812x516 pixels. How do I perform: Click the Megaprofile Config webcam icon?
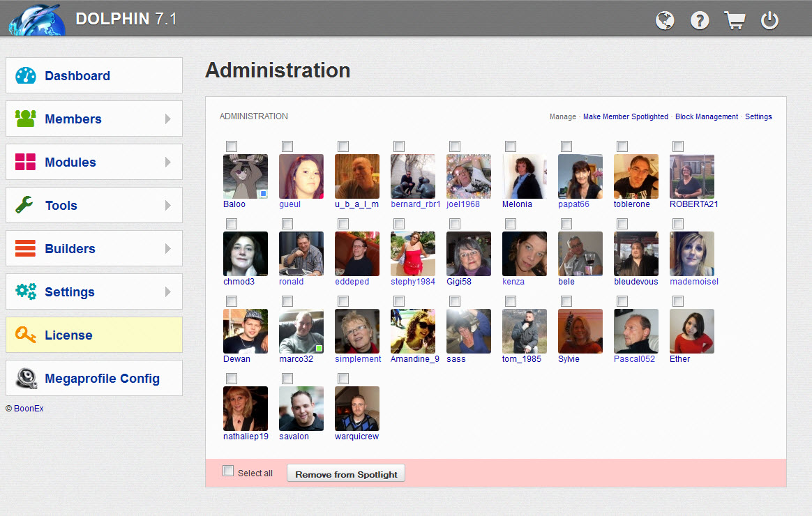point(26,379)
